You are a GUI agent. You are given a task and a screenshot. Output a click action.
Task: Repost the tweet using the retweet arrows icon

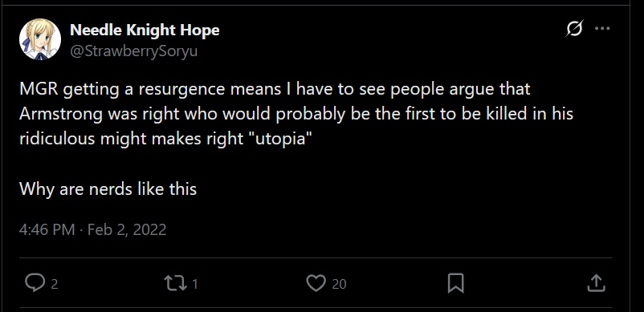coord(176,283)
